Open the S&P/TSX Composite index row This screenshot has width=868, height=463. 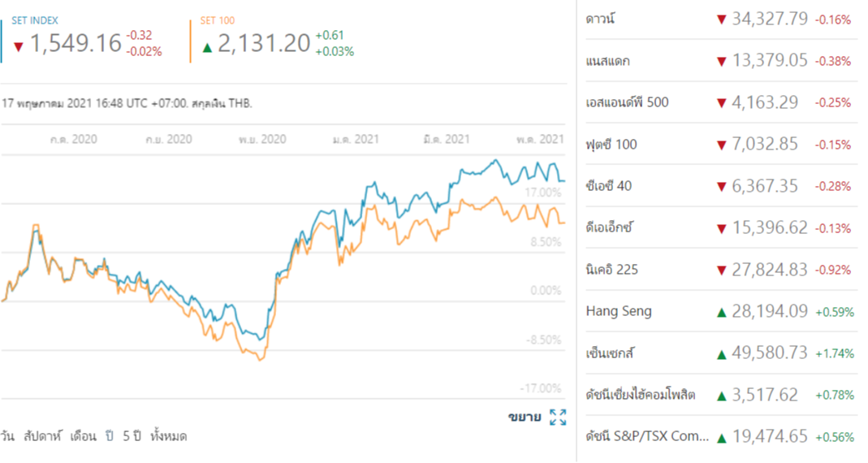click(x=647, y=437)
